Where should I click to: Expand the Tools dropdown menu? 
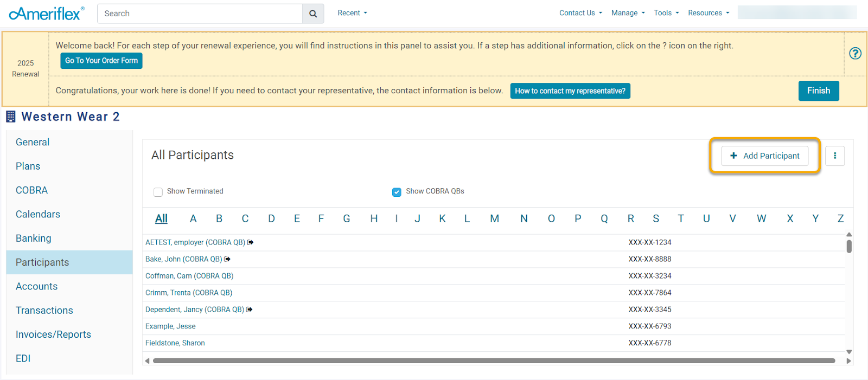coord(666,13)
